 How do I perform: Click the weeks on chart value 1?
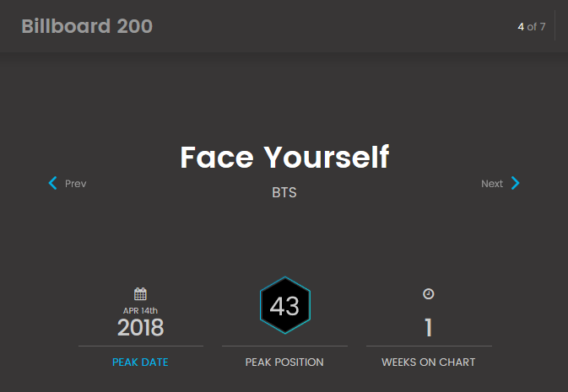(x=429, y=328)
